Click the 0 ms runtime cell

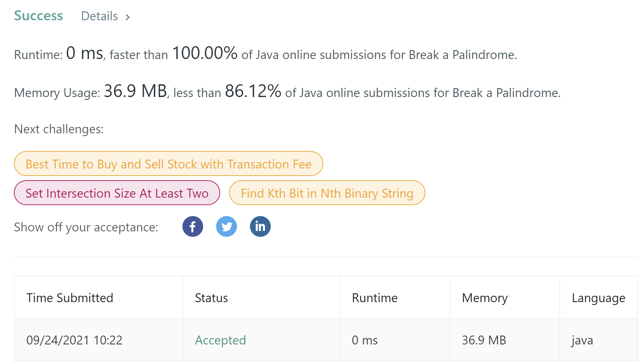tap(365, 340)
